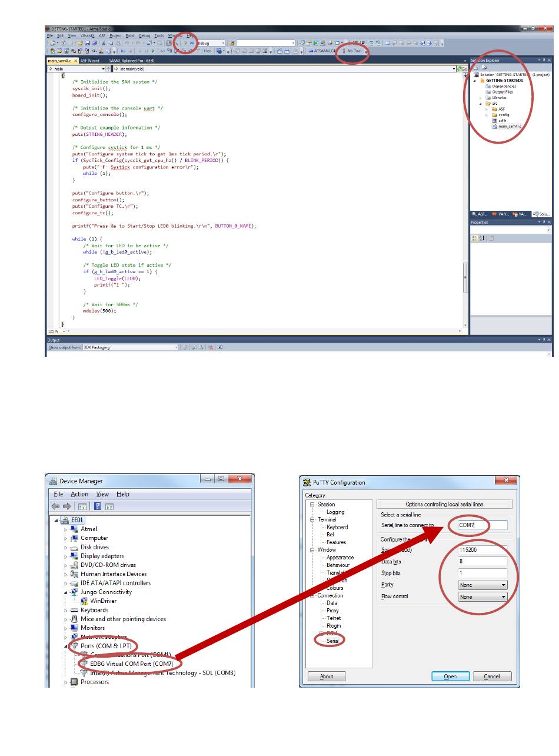This screenshot has width=559, height=756.
Task: Switch to the ASF Wizard tab
Action: [x=90, y=61]
